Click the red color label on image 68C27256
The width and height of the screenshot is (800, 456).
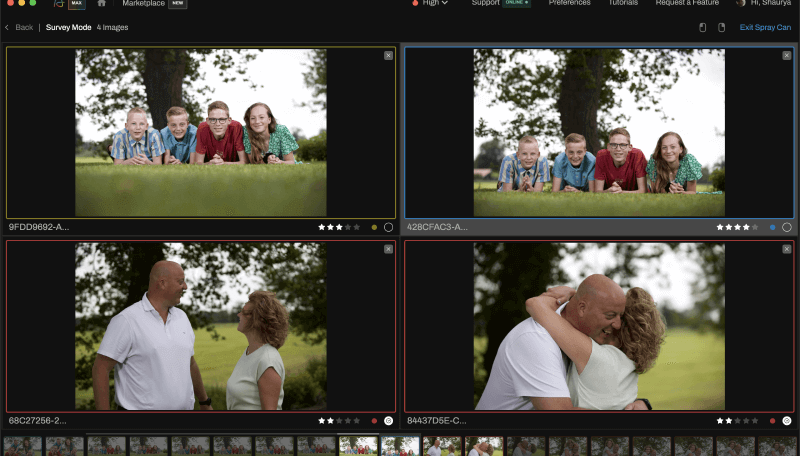[x=374, y=421]
